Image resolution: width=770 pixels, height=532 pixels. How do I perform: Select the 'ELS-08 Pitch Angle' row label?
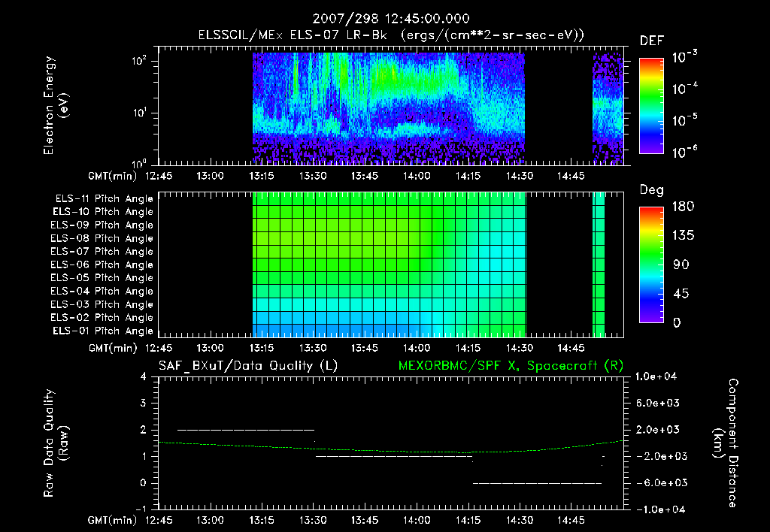[102, 238]
